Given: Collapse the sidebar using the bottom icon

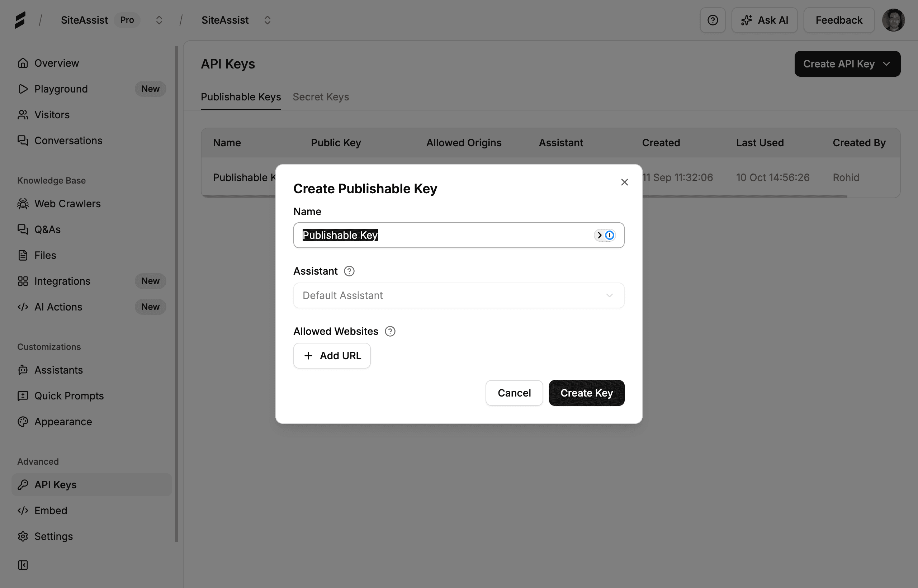Looking at the screenshot, I should point(23,565).
